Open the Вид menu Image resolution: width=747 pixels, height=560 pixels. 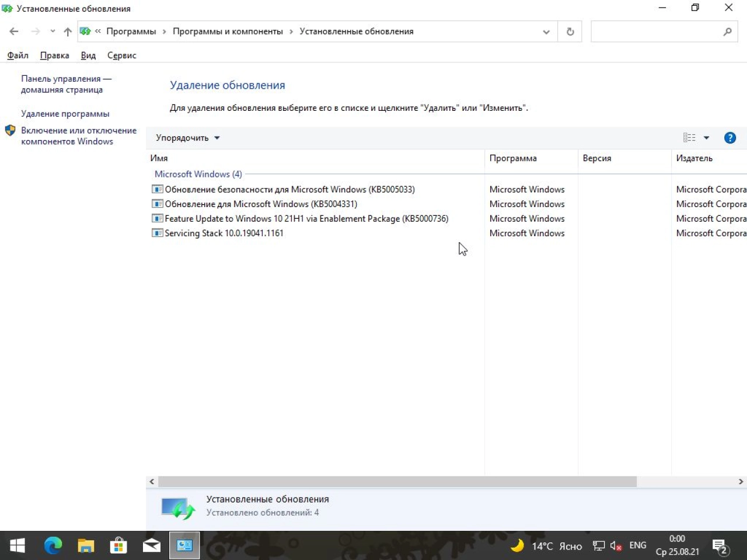tap(88, 55)
